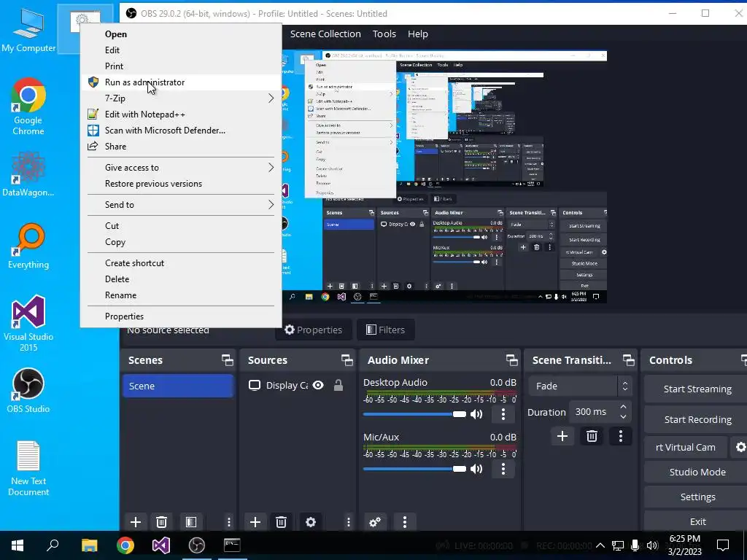Mute Desktop Audio speaker icon
Viewport: 747px width, 560px height.
pyautogui.click(x=476, y=414)
